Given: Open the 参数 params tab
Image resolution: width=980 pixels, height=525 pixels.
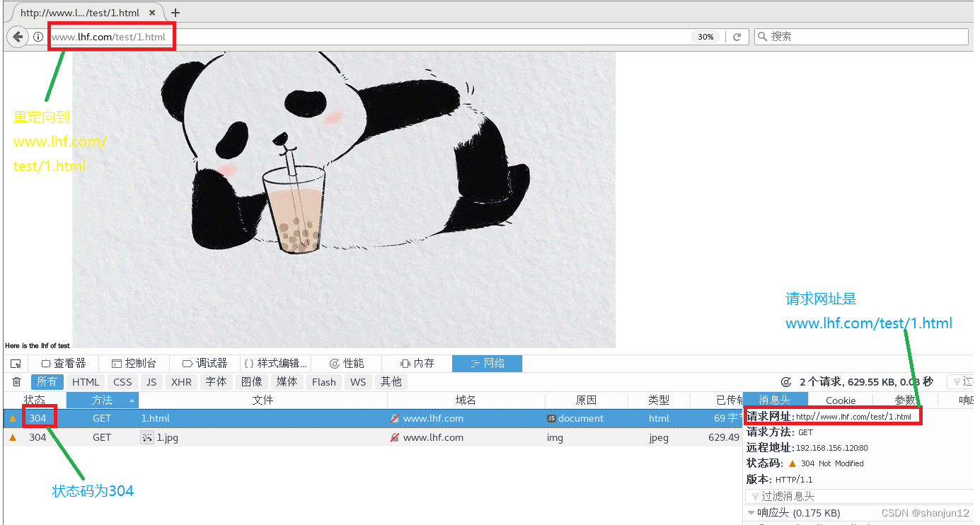Looking at the screenshot, I should point(905,400).
